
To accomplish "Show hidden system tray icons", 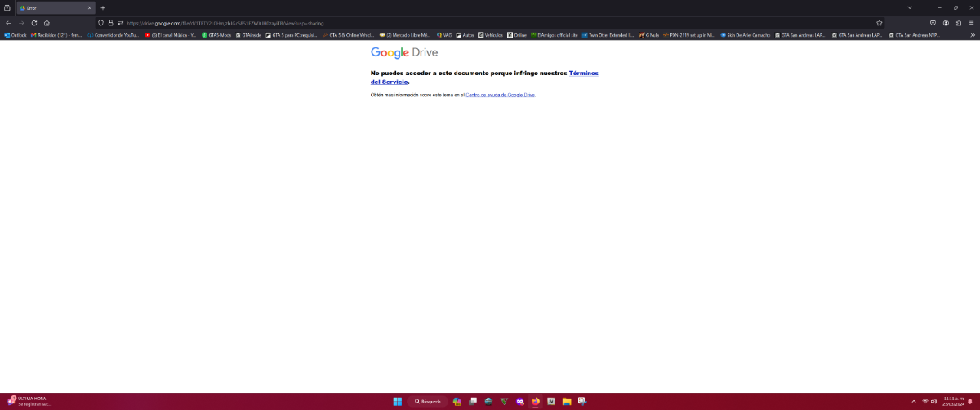I will [914, 402].
